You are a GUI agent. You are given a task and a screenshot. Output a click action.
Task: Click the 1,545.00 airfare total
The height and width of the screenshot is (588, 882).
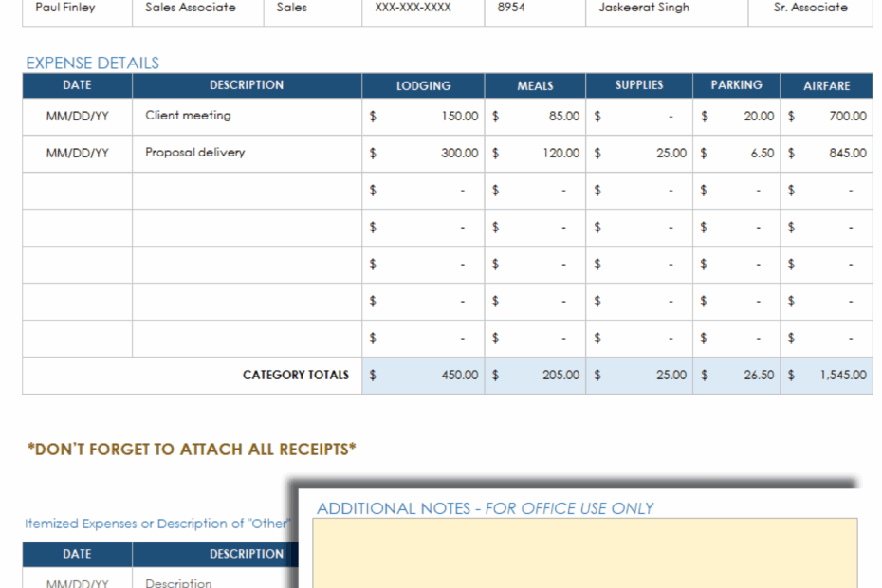(843, 375)
